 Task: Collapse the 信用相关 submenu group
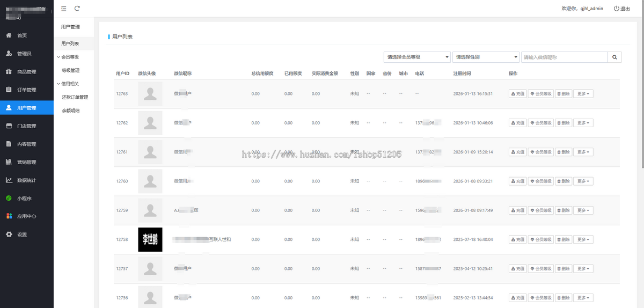tap(68, 84)
